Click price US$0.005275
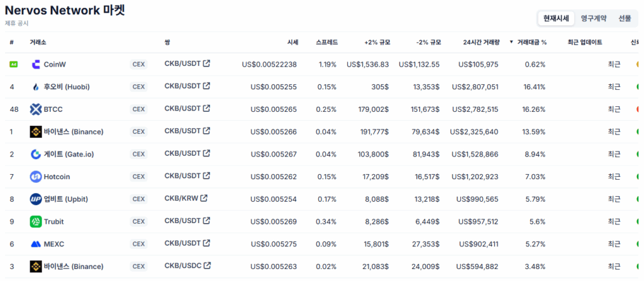Image resolution: width=644 pixels, height=281 pixels. 274,244
